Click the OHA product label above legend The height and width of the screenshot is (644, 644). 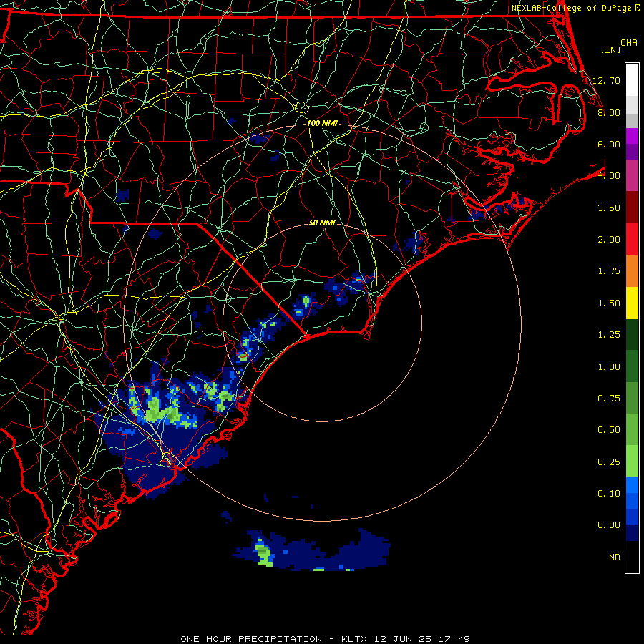pyautogui.click(x=629, y=43)
